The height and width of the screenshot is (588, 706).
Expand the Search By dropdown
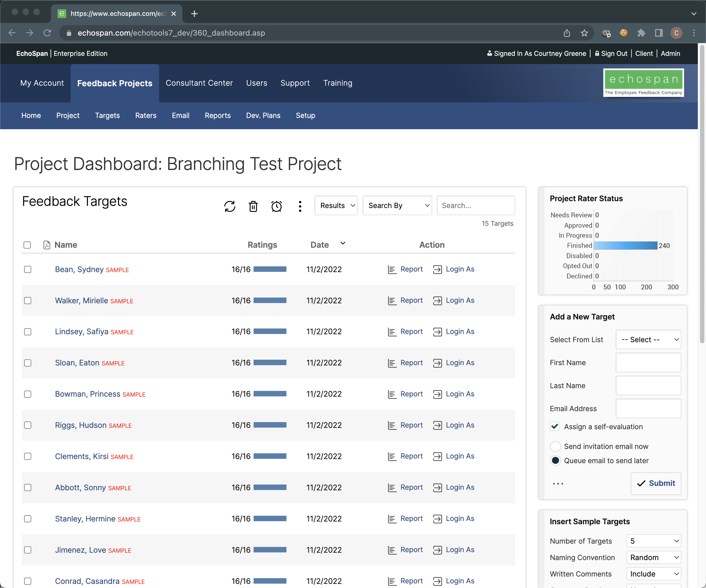click(x=397, y=205)
